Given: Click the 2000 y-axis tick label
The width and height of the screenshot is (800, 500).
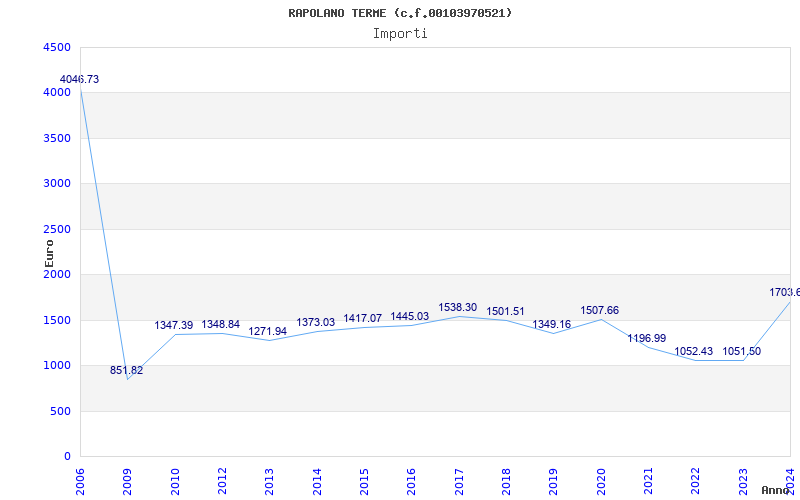Looking at the screenshot, I should 57,275.
